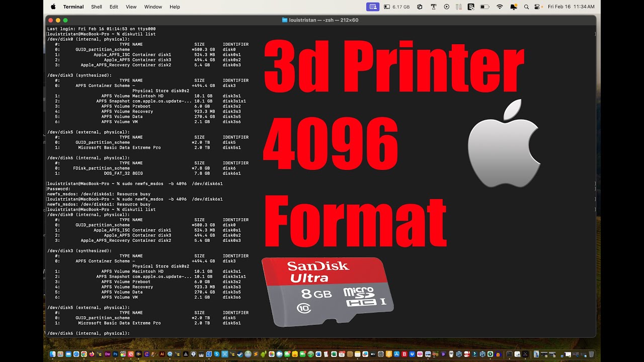
Task: Close the Terminal window with red button
Action: point(50,20)
